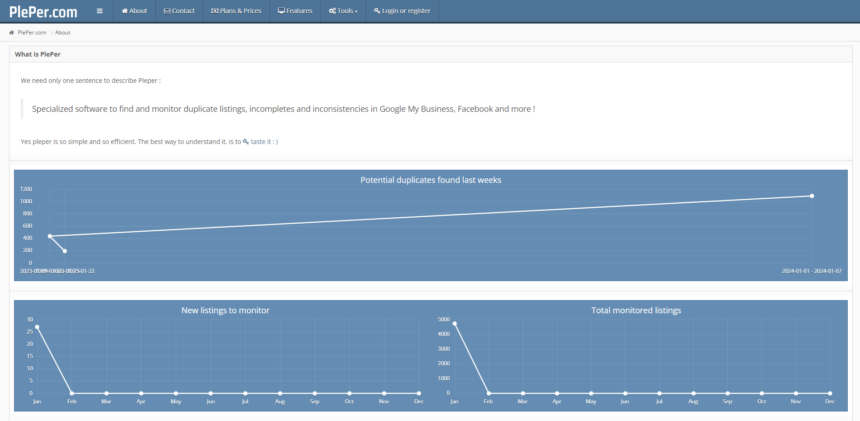Click Login or register
Screen dimensions: 860x421
point(402,11)
